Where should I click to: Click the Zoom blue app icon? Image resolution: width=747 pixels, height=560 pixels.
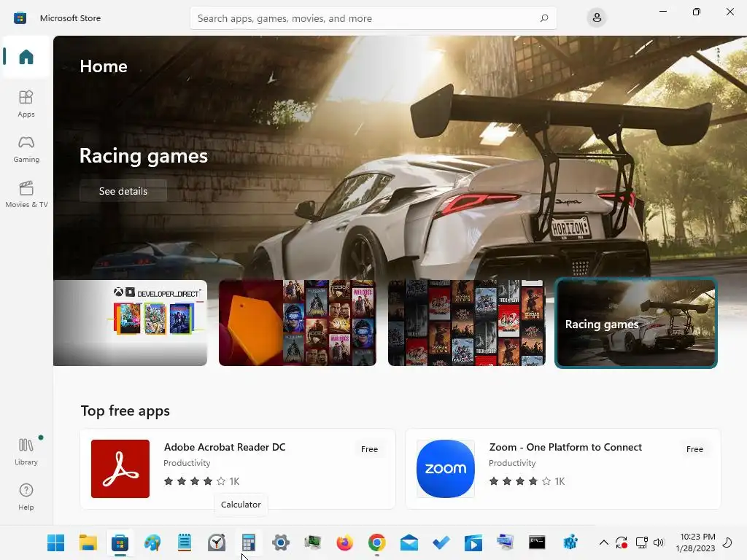[x=446, y=469]
